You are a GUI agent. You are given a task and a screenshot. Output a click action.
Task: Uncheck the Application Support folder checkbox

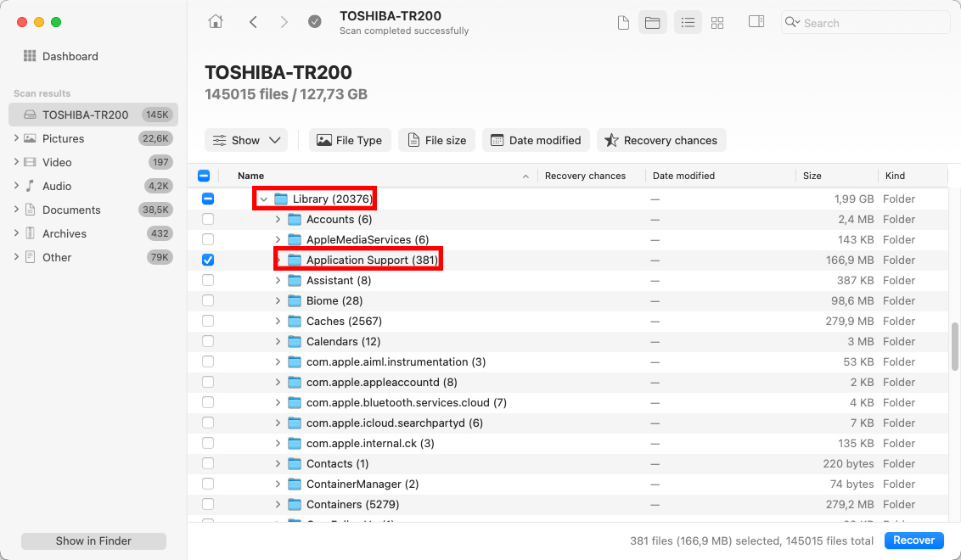point(208,260)
